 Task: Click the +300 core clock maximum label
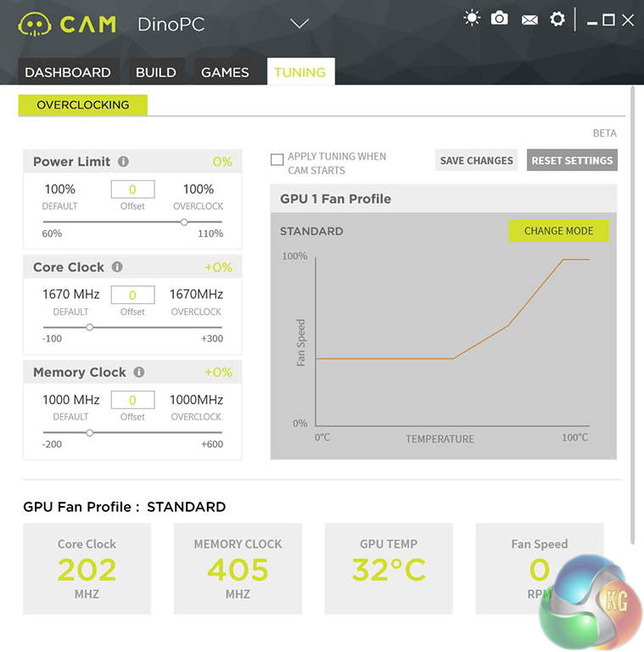pos(212,339)
